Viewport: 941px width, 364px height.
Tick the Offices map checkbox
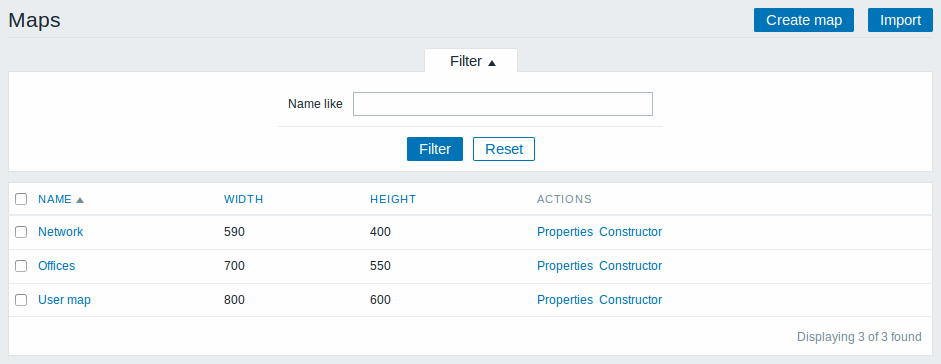coord(21,266)
